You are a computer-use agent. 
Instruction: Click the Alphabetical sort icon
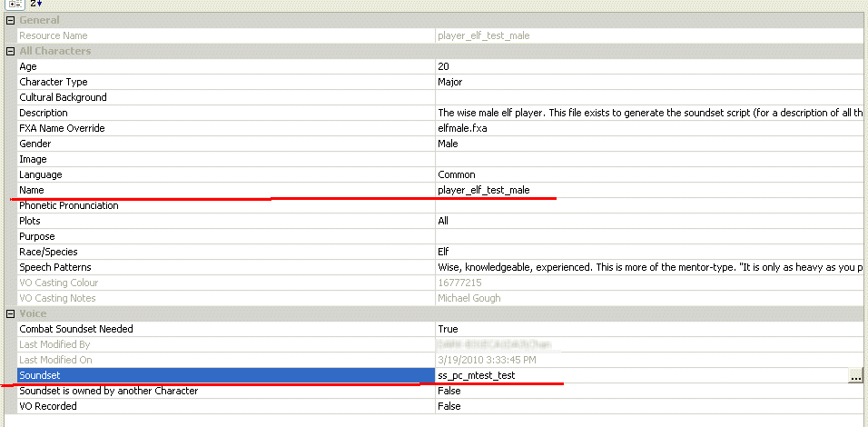click(x=37, y=4)
